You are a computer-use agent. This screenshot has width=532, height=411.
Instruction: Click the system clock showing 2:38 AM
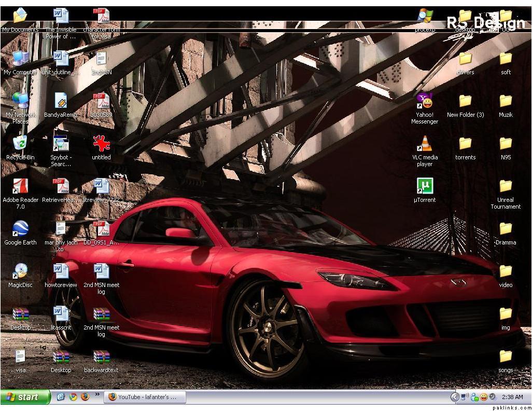512,397
